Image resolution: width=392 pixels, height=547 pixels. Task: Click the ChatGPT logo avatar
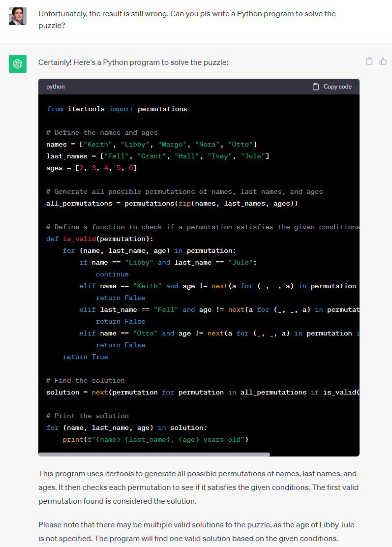(17, 64)
